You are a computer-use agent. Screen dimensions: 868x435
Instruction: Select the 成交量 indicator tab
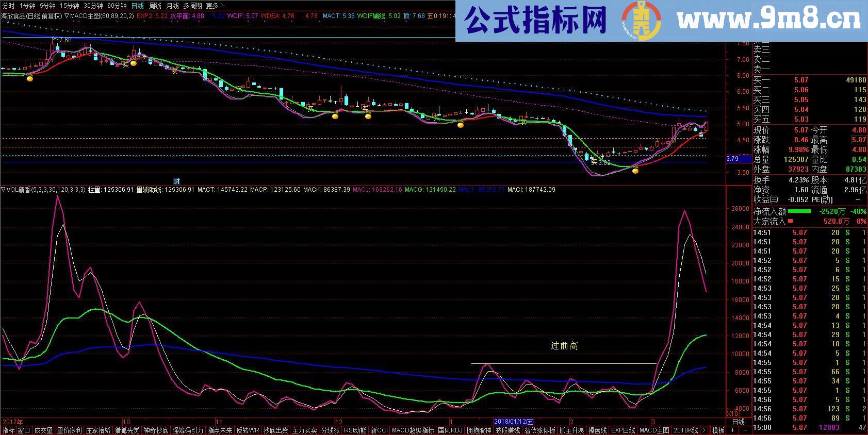(x=43, y=430)
